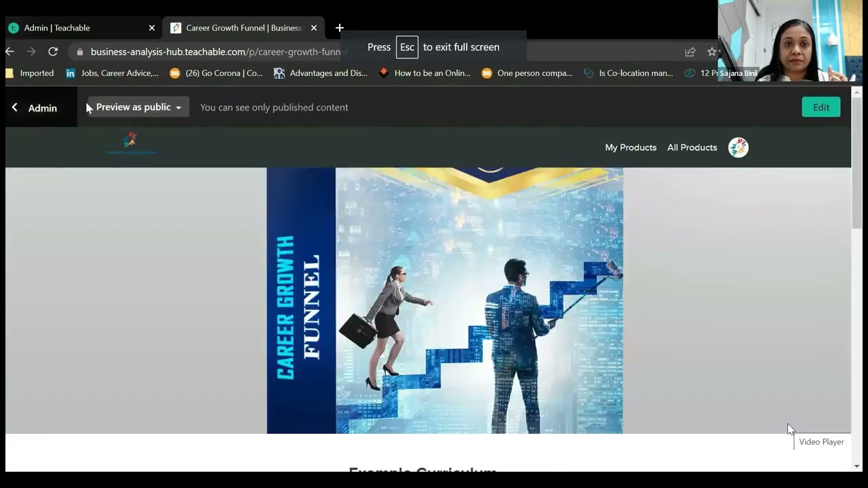Click the page vertical scrollbar thumb
The image size is (868, 488).
click(x=857, y=163)
